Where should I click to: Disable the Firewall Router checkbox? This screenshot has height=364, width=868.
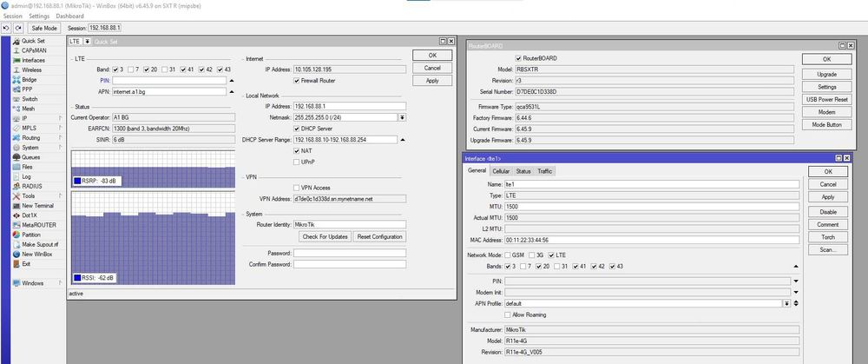(x=297, y=81)
